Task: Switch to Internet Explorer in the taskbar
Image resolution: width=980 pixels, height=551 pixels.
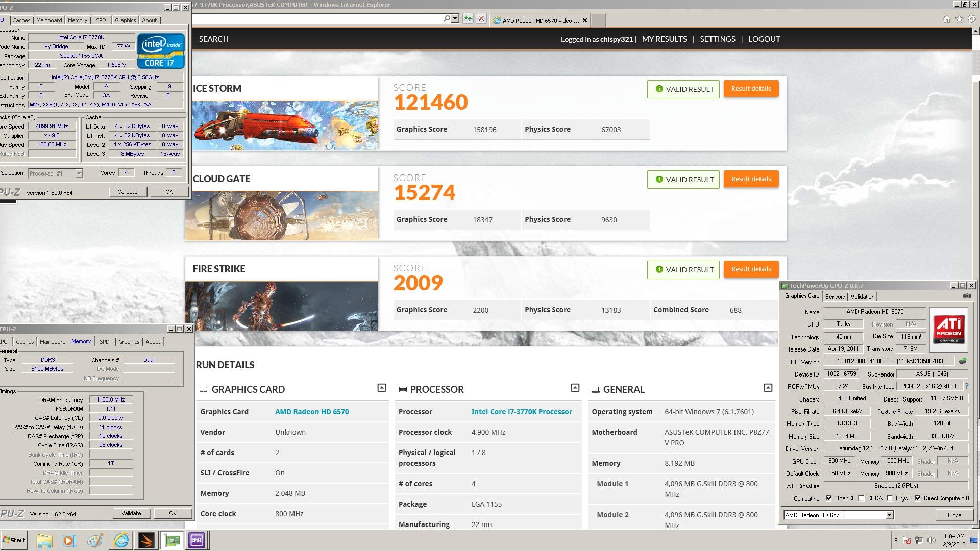Action: [x=121, y=540]
